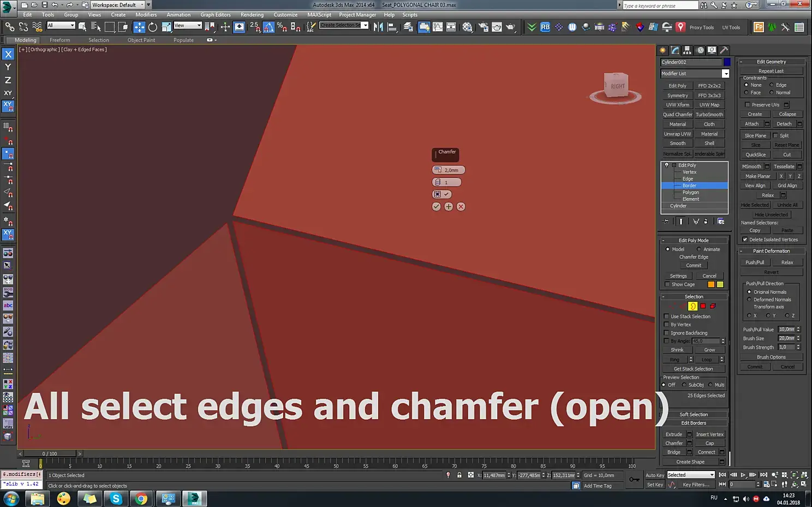
Task: Enable Ignore Backfacing checkbox
Action: point(666,333)
